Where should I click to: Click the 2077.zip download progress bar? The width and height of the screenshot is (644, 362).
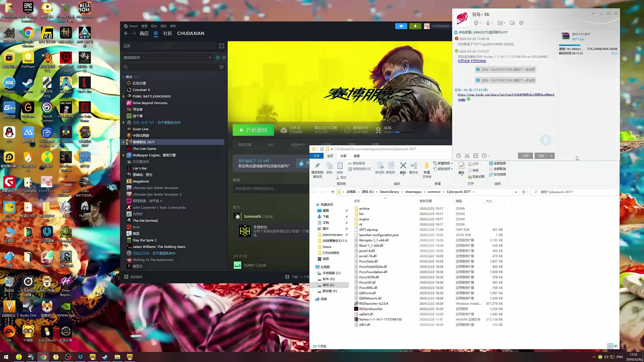(570, 45)
